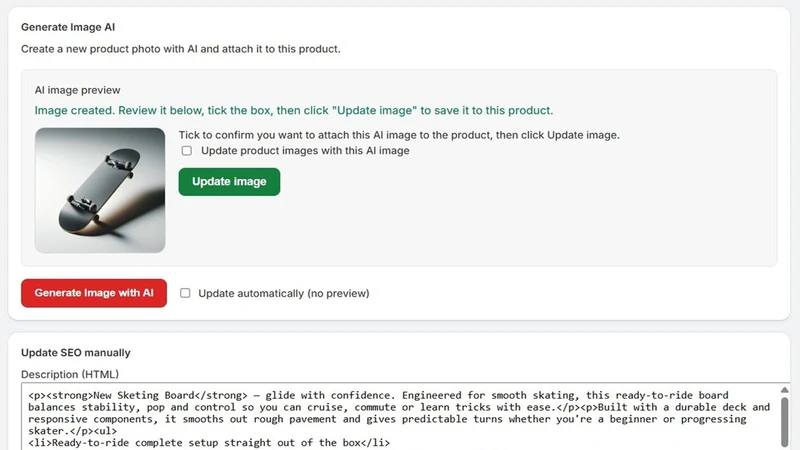Open the AI-generated skateboard image preview
Image resolution: width=800 pixels, height=450 pixels.
(x=100, y=190)
